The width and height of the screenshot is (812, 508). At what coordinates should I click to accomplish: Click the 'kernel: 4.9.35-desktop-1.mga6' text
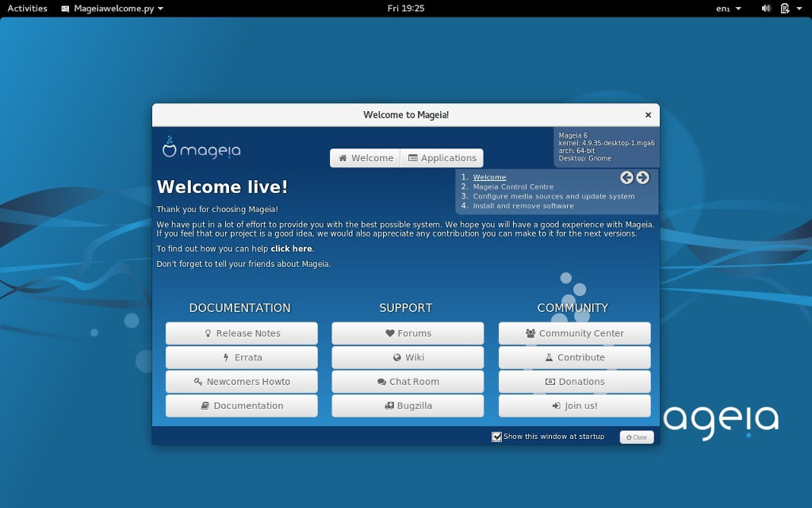click(607, 143)
